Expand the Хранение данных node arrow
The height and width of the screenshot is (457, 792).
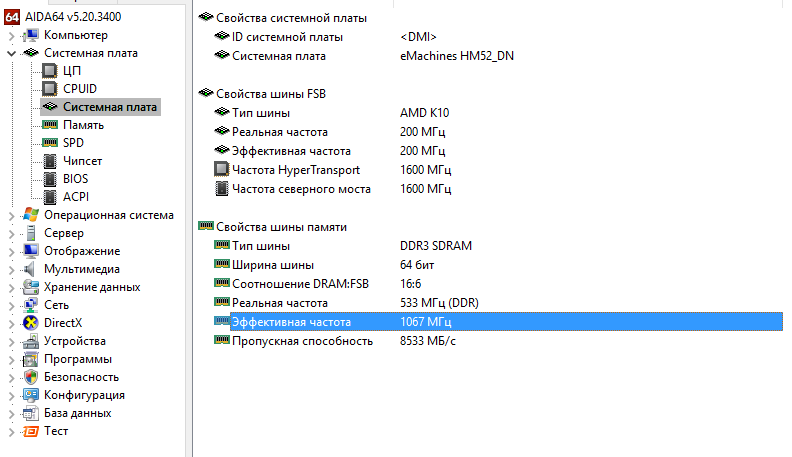click(11, 287)
